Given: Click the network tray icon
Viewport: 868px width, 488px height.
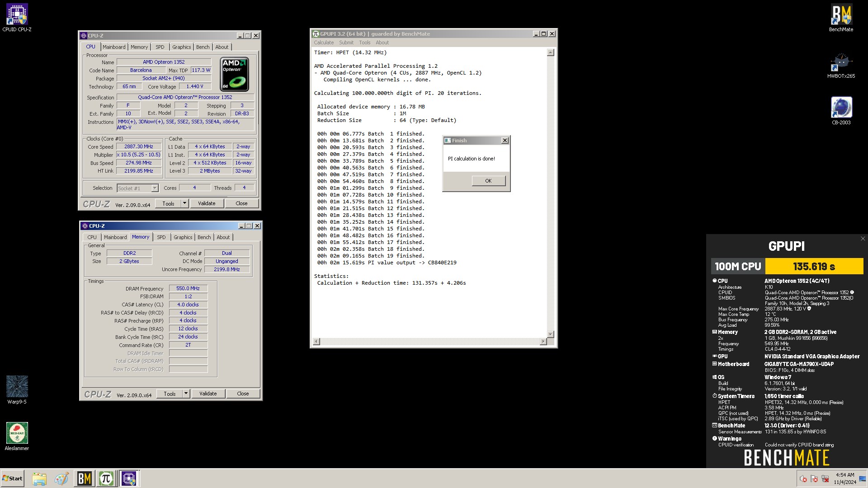Looking at the screenshot, I should pyautogui.click(x=825, y=479).
